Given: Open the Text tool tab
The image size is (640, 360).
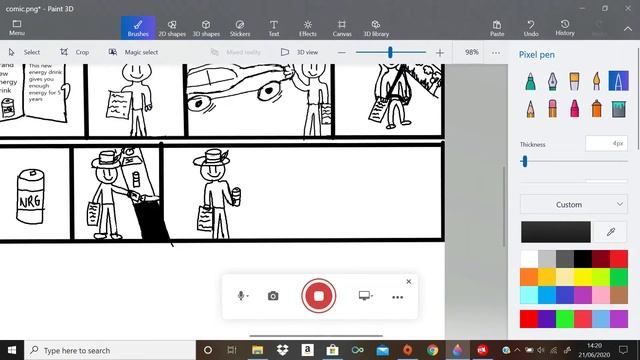Looking at the screenshot, I should pos(274,28).
